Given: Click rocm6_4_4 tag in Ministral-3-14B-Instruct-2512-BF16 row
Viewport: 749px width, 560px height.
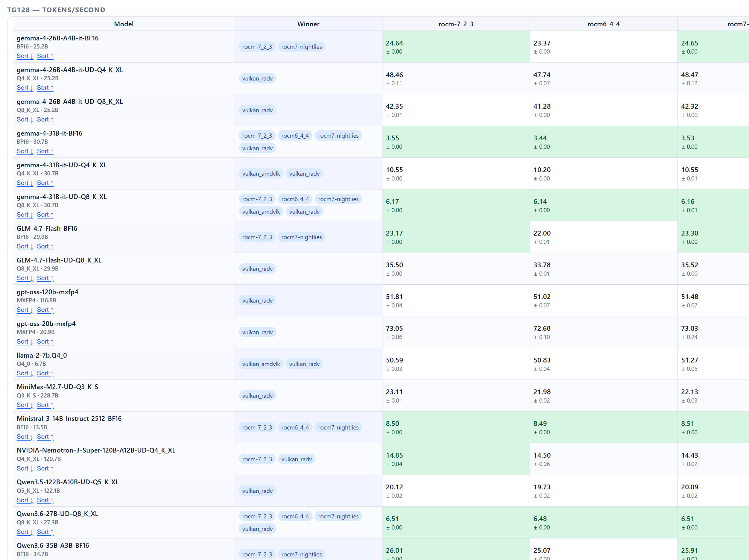Looking at the screenshot, I should tap(295, 427).
